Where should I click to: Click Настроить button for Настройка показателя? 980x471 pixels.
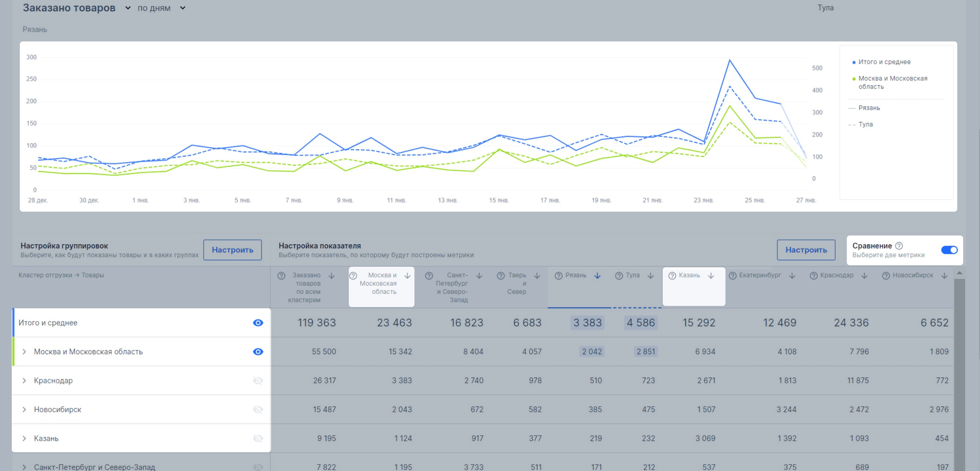tap(806, 250)
